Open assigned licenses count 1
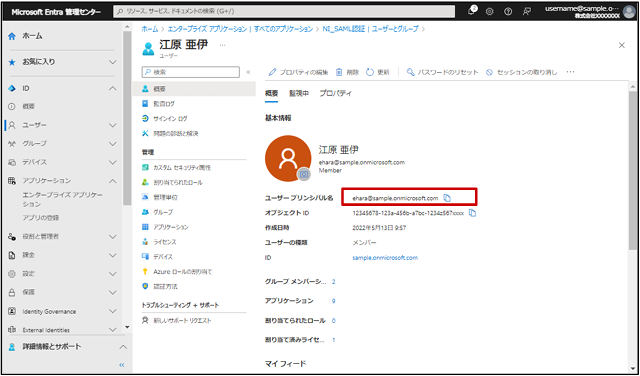The width and height of the screenshot is (640, 376). point(333,340)
